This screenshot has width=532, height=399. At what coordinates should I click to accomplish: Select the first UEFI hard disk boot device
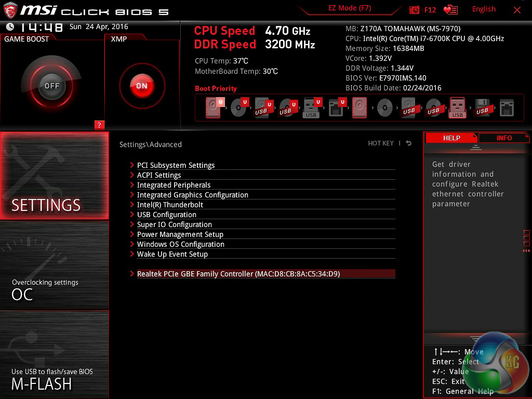tap(215, 108)
